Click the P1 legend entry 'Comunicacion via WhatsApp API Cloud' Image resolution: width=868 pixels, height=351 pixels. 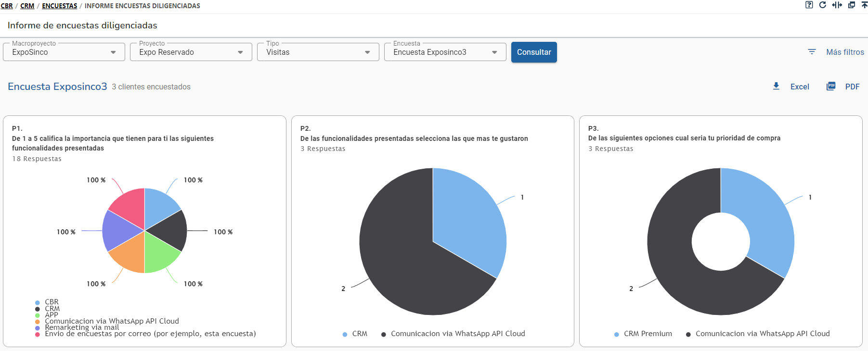(112, 321)
